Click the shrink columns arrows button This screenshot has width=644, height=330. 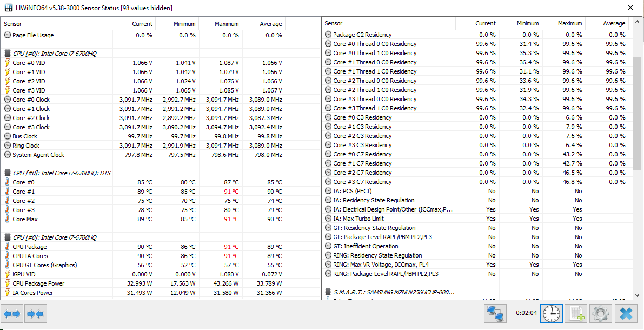point(35,314)
